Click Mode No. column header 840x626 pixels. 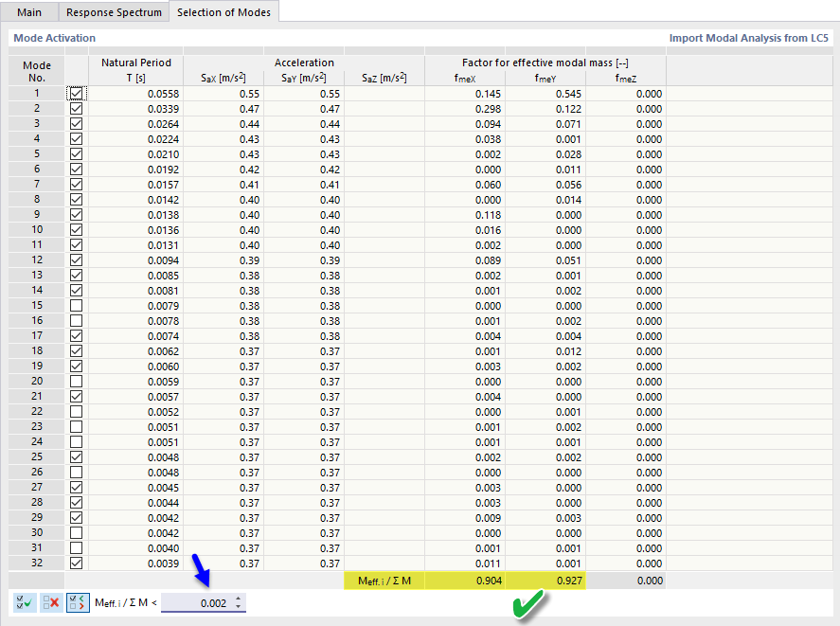(x=36, y=71)
